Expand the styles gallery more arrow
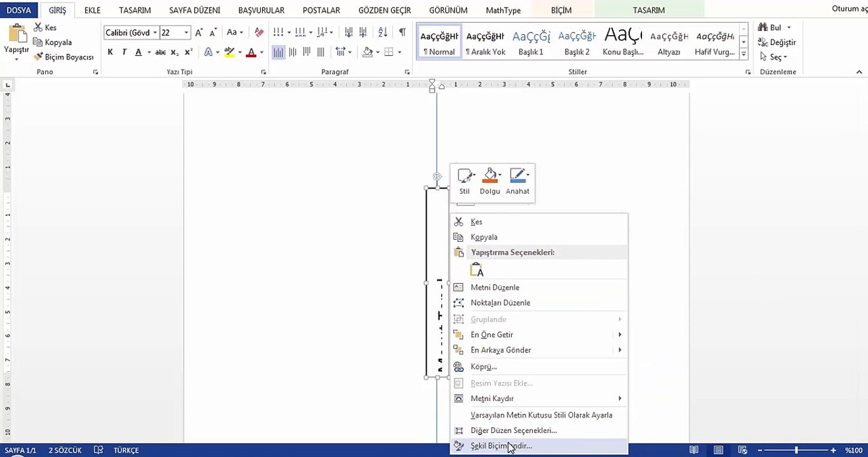868x457 pixels. [744, 55]
